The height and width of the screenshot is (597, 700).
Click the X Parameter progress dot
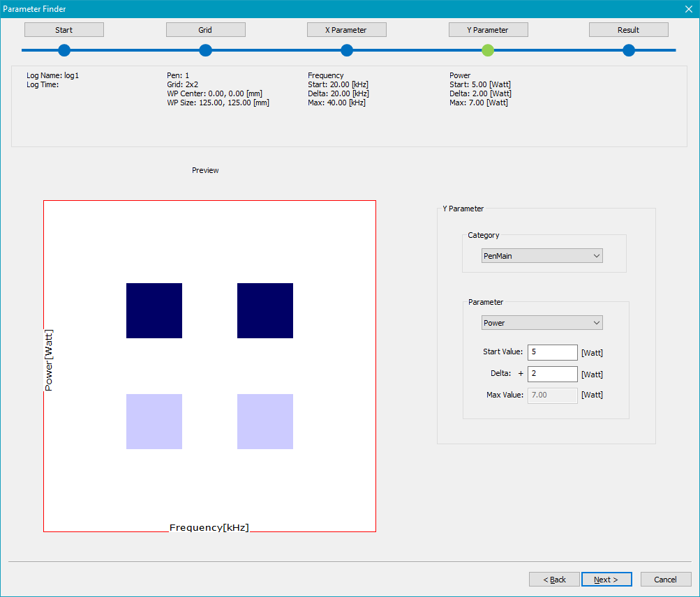point(347,50)
